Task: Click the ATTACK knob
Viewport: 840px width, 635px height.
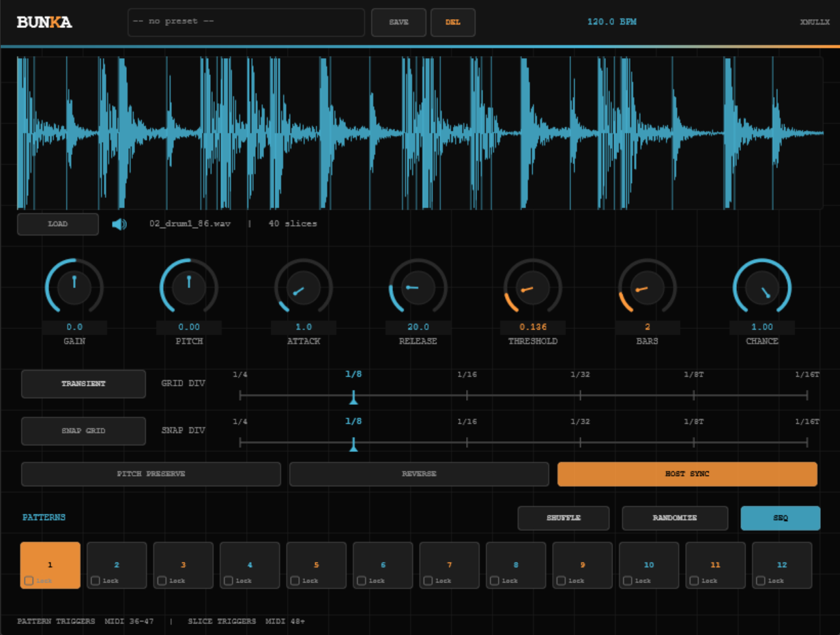Action: 304,287
